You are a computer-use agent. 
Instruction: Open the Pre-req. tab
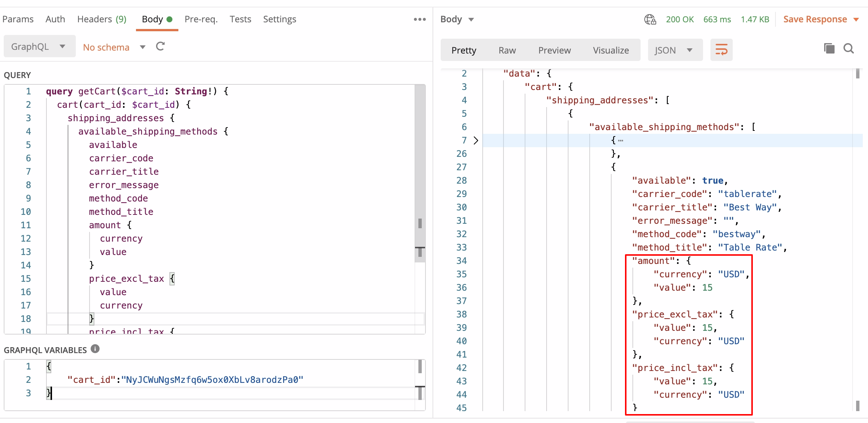(201, 19)
